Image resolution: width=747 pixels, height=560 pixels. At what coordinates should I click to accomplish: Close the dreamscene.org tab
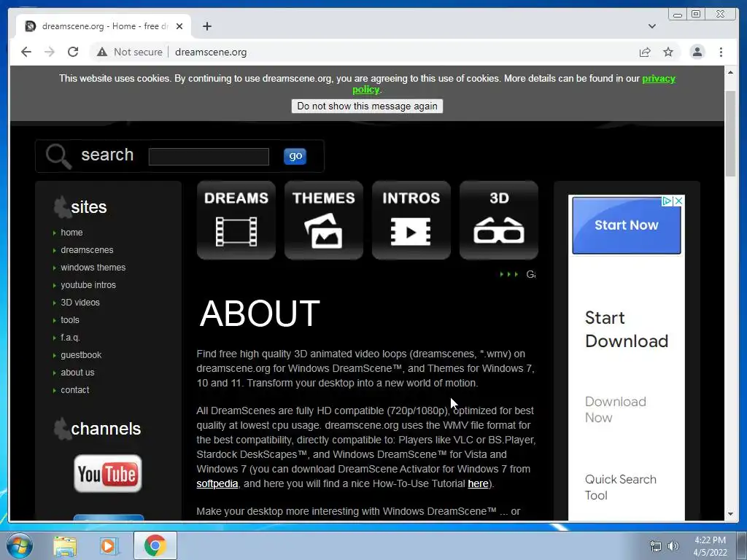[179, 26]
